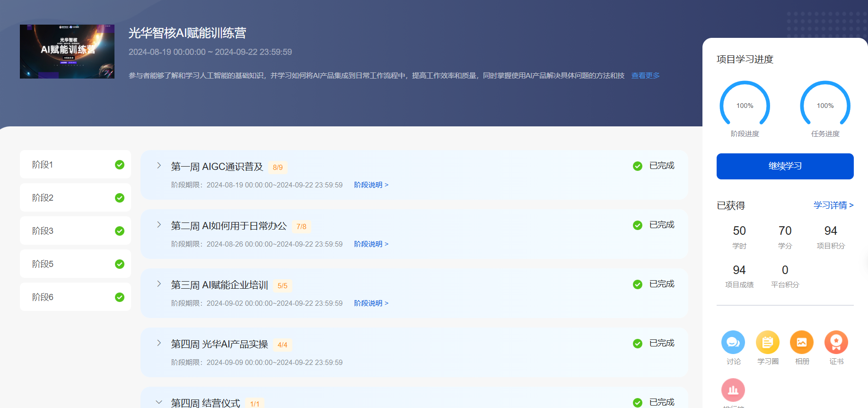Screen dimensions: 868x408
Task: Select 阶段2 in the stage list
Action: [75, 197]
